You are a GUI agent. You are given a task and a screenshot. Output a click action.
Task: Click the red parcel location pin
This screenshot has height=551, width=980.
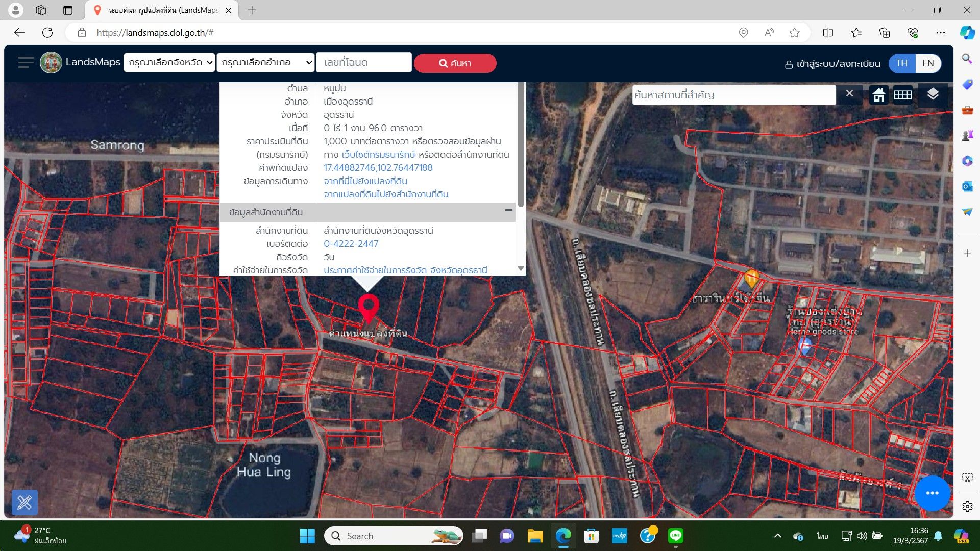[368, 308]
